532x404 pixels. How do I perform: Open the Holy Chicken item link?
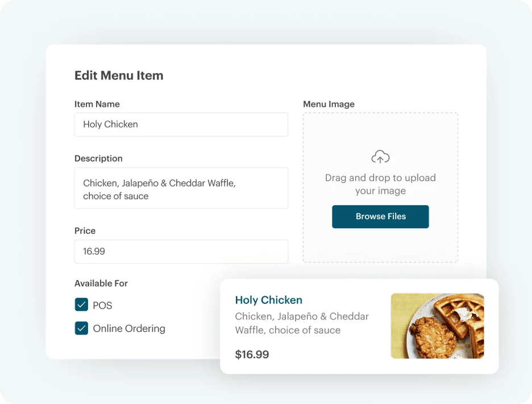(268, 300)
